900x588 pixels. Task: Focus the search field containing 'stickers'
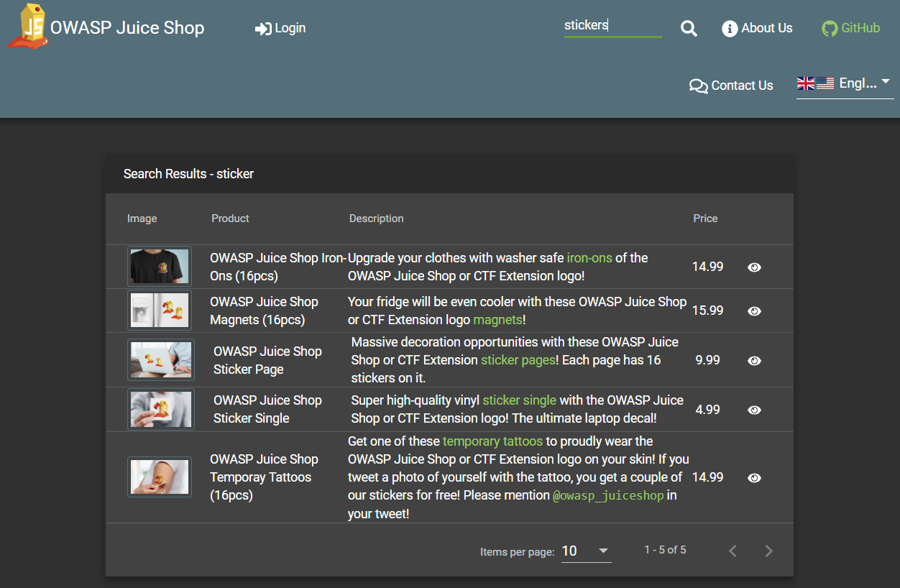pos(612,26)
